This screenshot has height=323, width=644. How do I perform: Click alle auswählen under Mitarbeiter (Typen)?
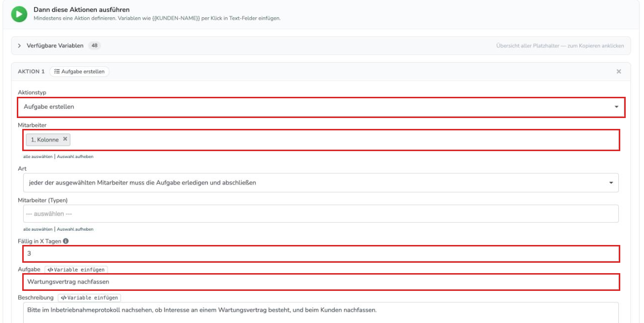point(38,229)
